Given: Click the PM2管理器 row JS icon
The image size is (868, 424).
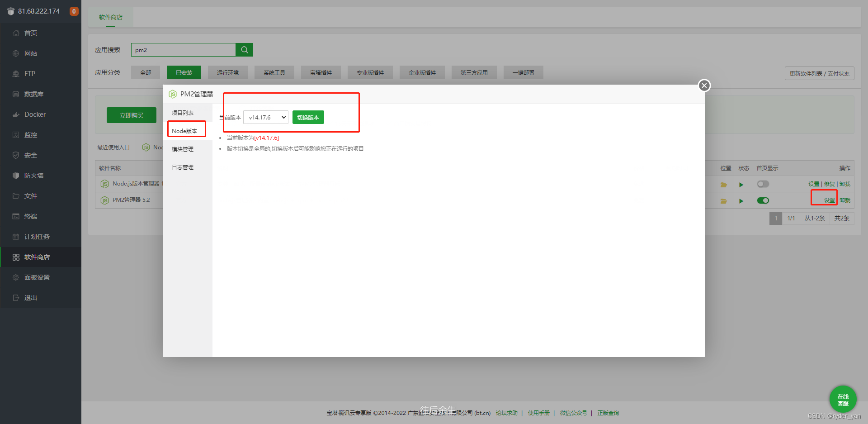Looking at the screenshot, I should tap(104, 200).
